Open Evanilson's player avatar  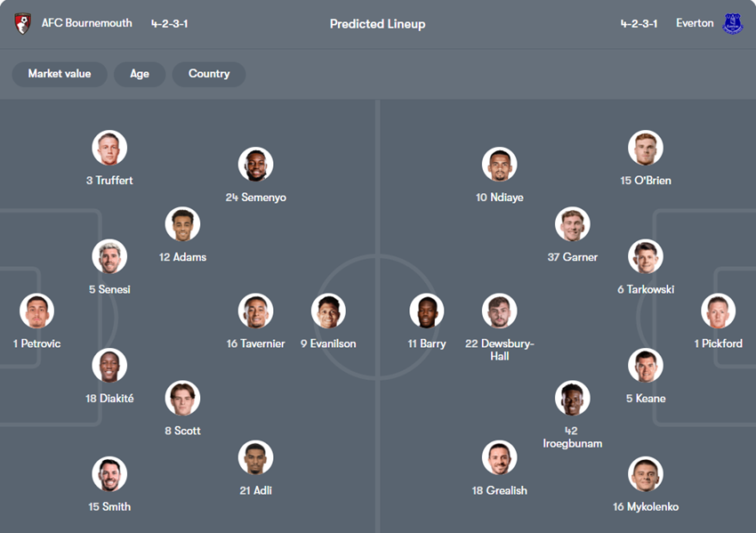[328, 311]
